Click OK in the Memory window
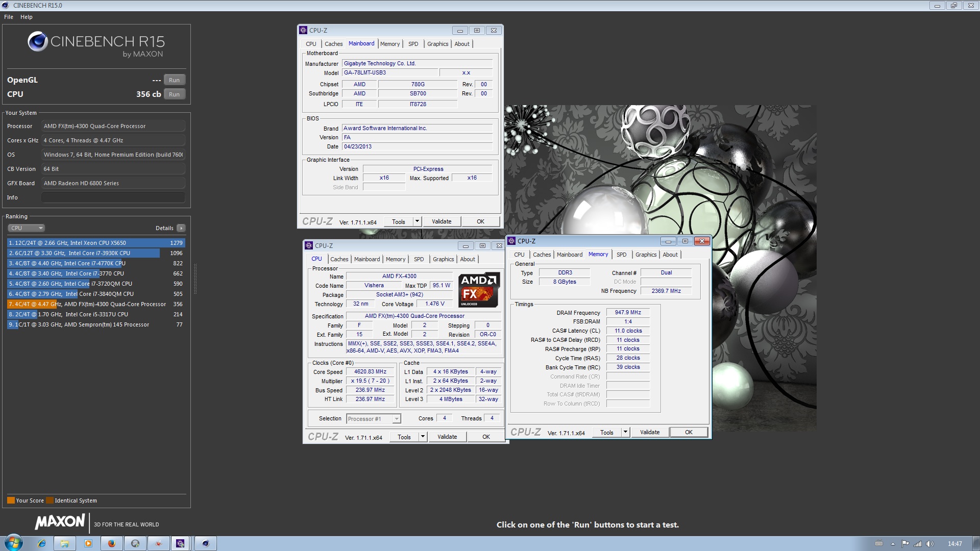 pyautogui.click(x=689, y=432)
